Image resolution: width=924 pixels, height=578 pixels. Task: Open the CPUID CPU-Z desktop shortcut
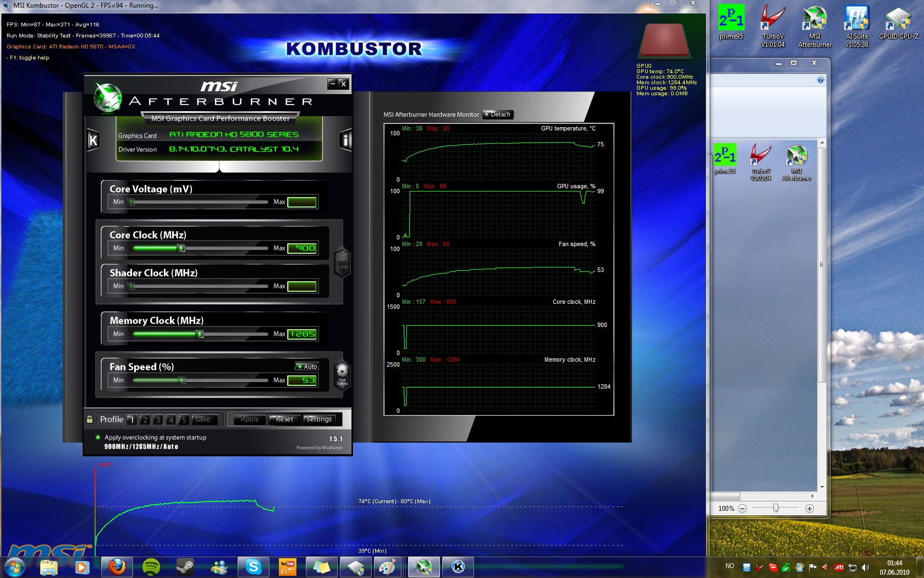(898, 23)
